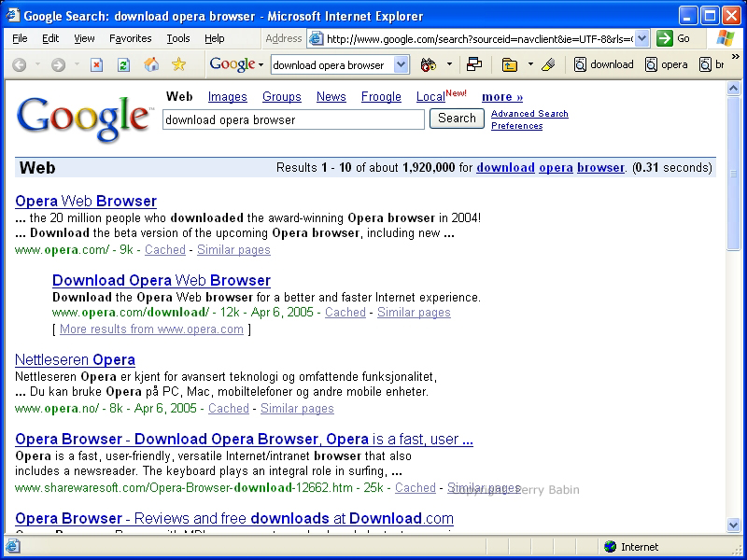Click the vertical scrollbar up arrow

734,89
